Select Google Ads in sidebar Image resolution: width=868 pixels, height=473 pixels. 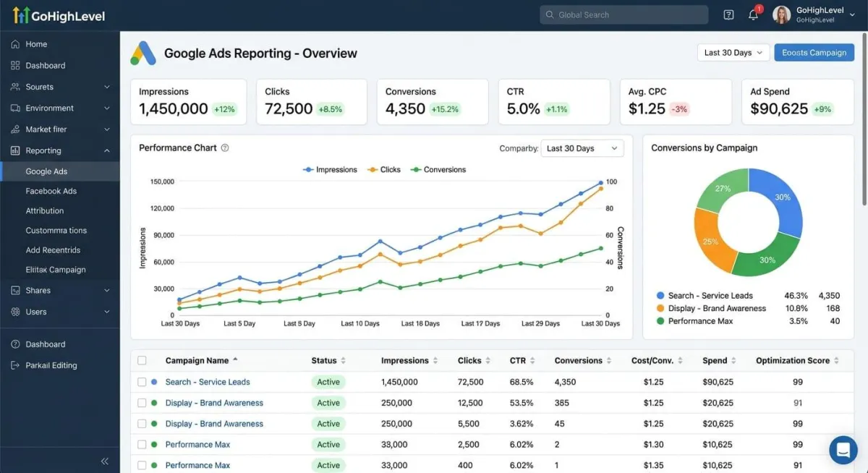[x=60, y=171]
